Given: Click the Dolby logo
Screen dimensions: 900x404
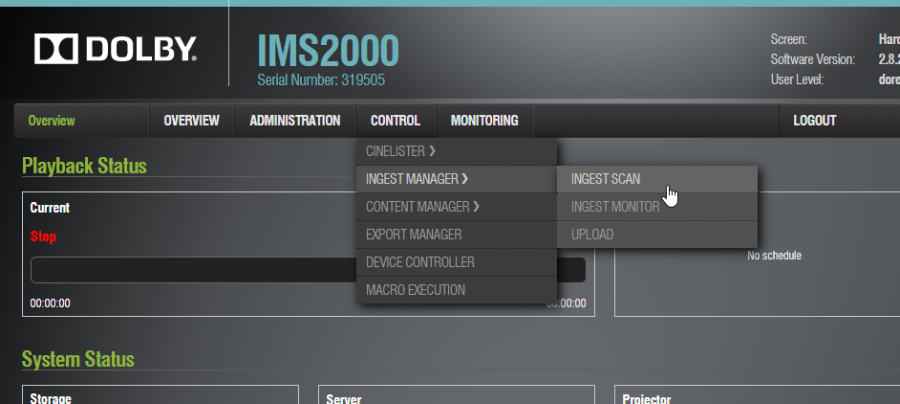Looking at the screenshot, I should (x=115, y=50).
